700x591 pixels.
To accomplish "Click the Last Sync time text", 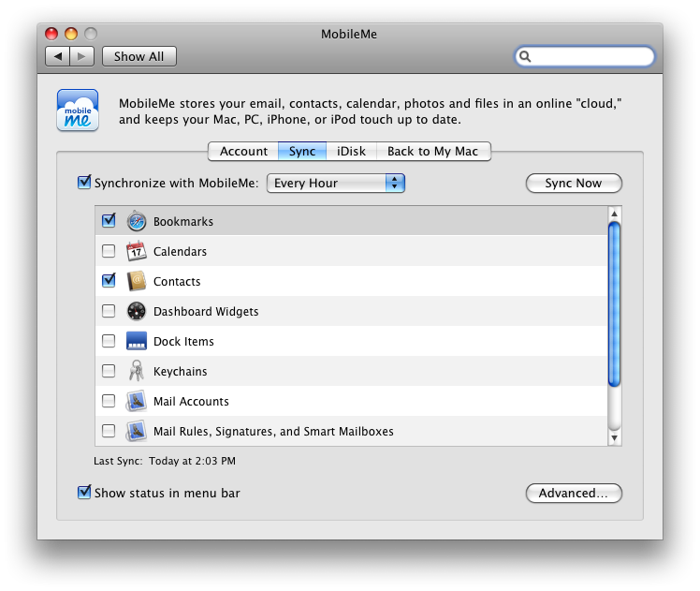I will pos(193,461).
